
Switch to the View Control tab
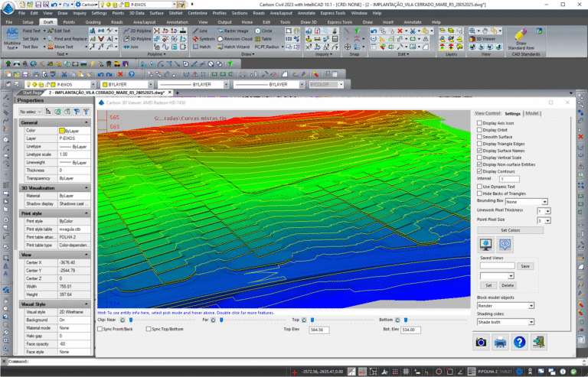pos(488,113)
